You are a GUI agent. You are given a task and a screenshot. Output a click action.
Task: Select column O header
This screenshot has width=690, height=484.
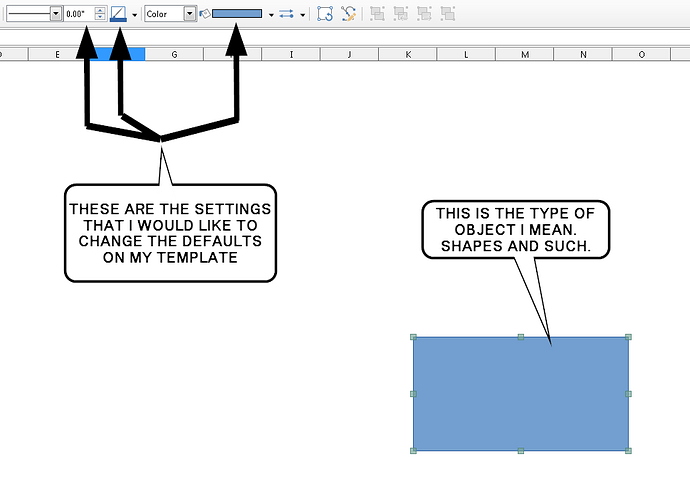tap(642, 55)
